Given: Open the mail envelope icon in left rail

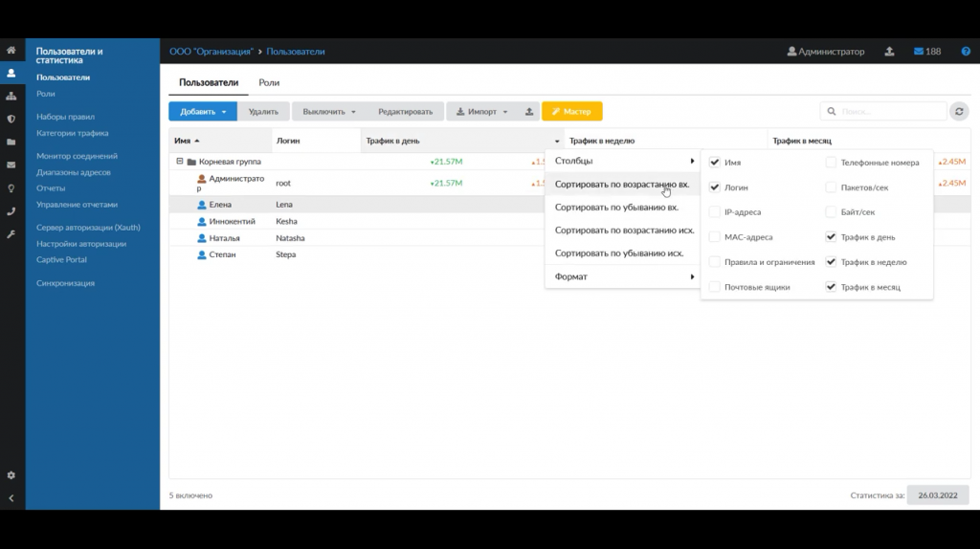Looking at the screenshot, I should pos(11,165).
